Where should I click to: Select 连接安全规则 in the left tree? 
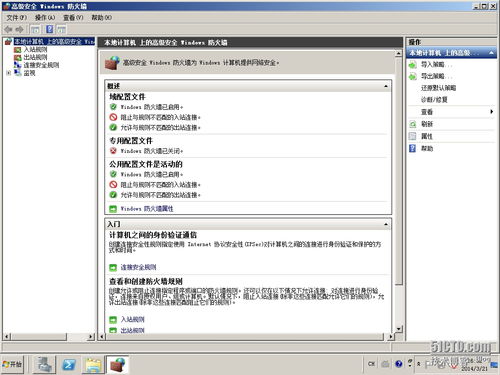coord(41,65)
